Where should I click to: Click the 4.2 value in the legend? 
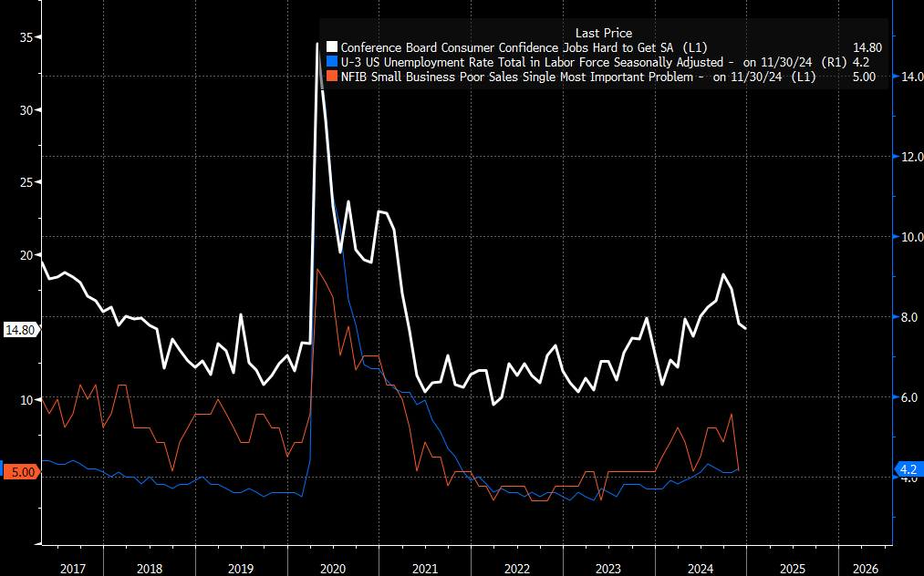click(861, 62)
